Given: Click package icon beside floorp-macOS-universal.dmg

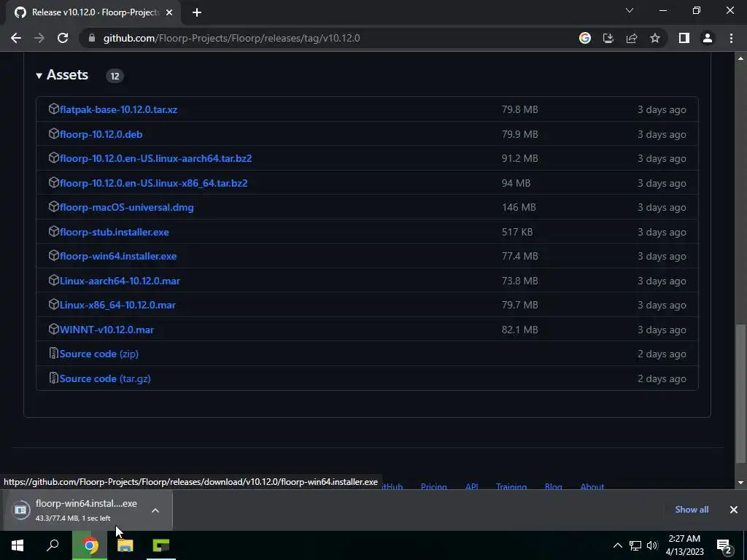Looking at the screenshot, I should [54, 206].
